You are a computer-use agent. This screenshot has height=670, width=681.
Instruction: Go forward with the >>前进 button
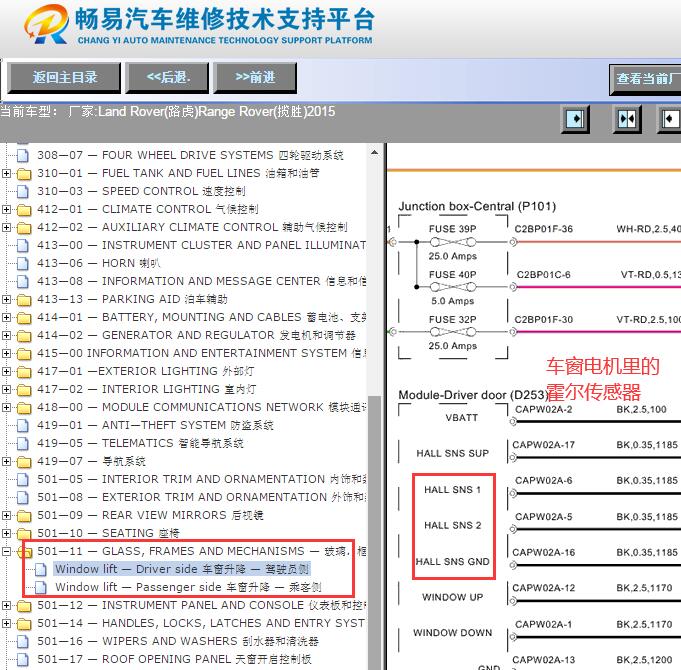point(255,78)
